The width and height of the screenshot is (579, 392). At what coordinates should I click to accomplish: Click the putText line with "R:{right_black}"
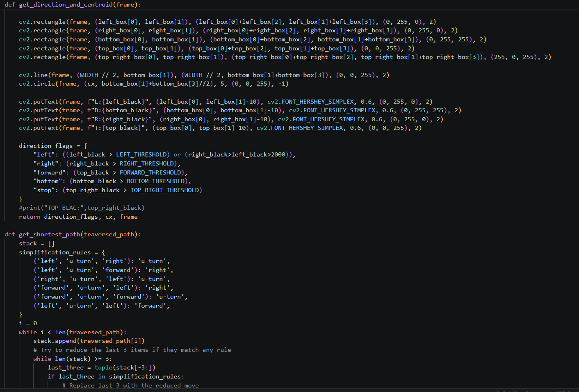tap(231, 119)
